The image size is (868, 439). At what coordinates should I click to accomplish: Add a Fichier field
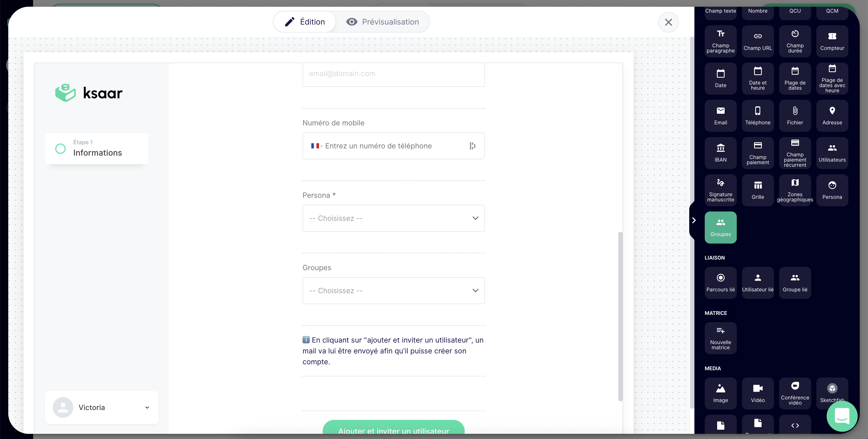[x=795, y=116]
